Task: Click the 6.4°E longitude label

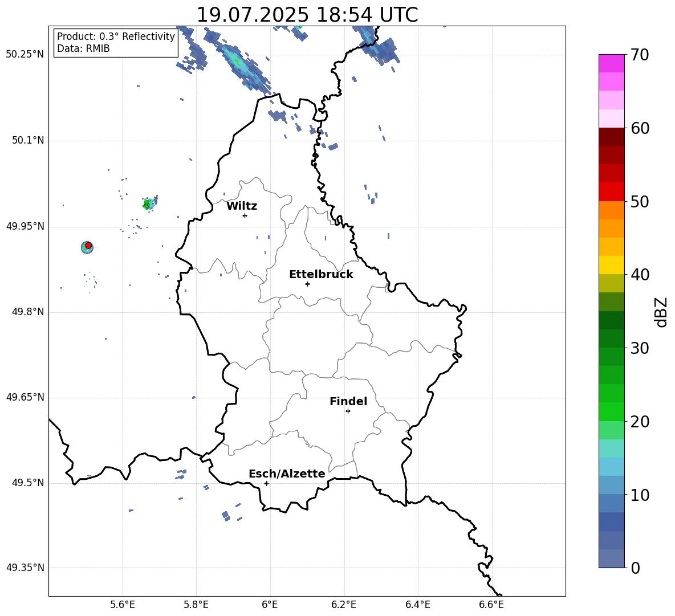Action: 417,605
